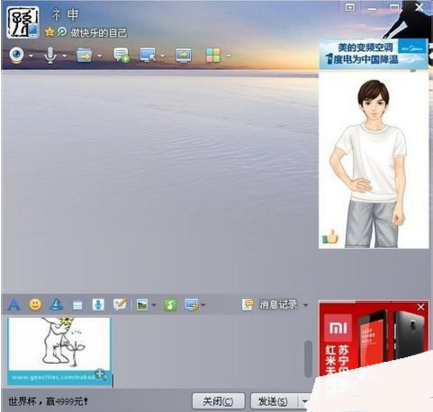Click the green circular icon before the signature
433x412 pixels.
[62, 32]
